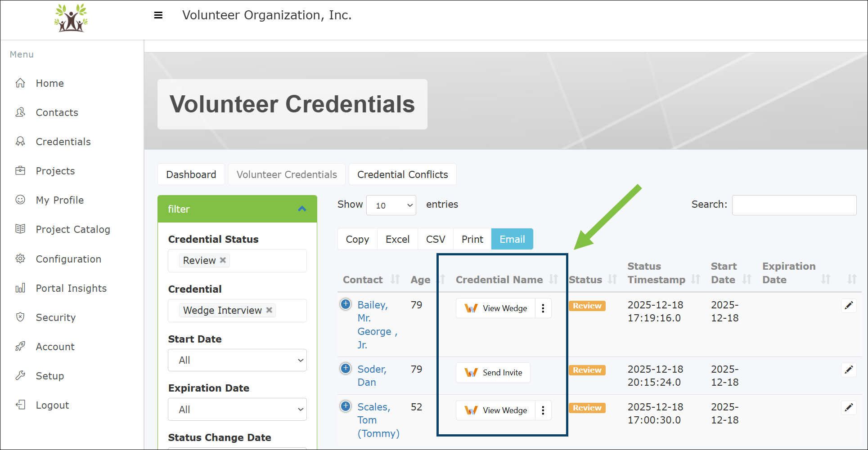Remove the Wedge Interview credential tag
868x450 pixels.
(x=269, y=310)
